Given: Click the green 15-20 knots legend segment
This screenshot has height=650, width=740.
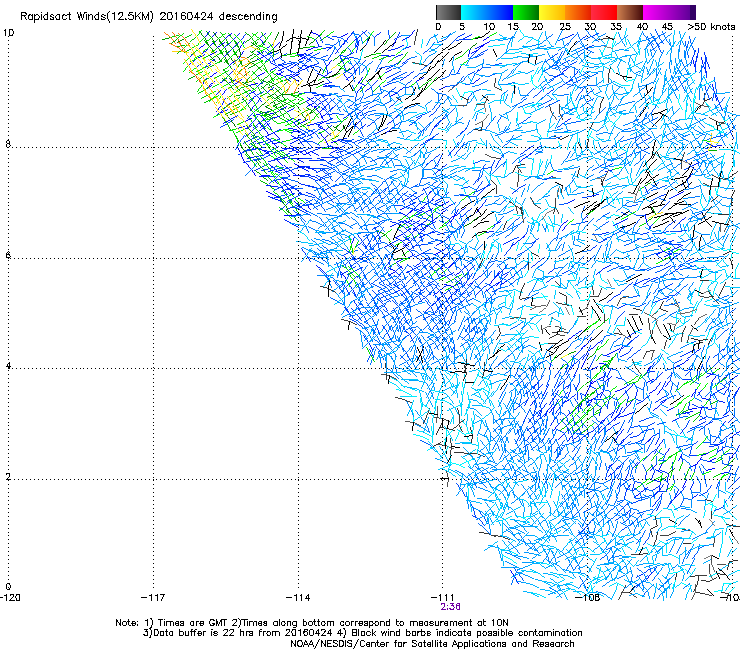Looking at the screenshot, I should 526,12.
